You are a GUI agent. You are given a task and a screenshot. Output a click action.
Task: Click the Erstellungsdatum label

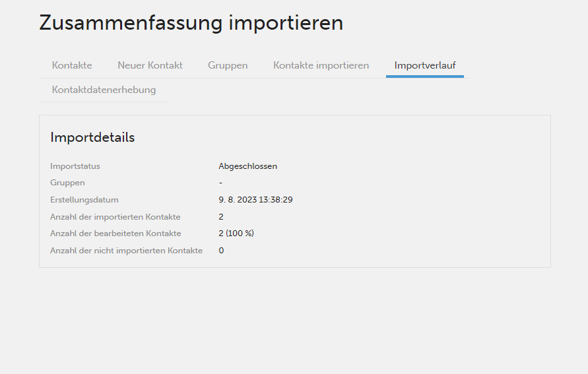84,200
